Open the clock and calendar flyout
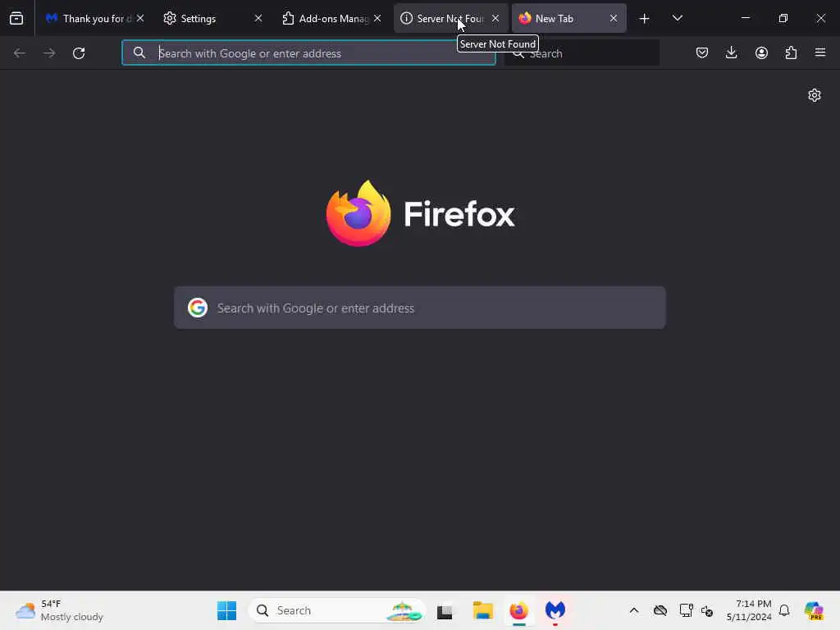The image size is (840, 630). [x=749, y=610]
